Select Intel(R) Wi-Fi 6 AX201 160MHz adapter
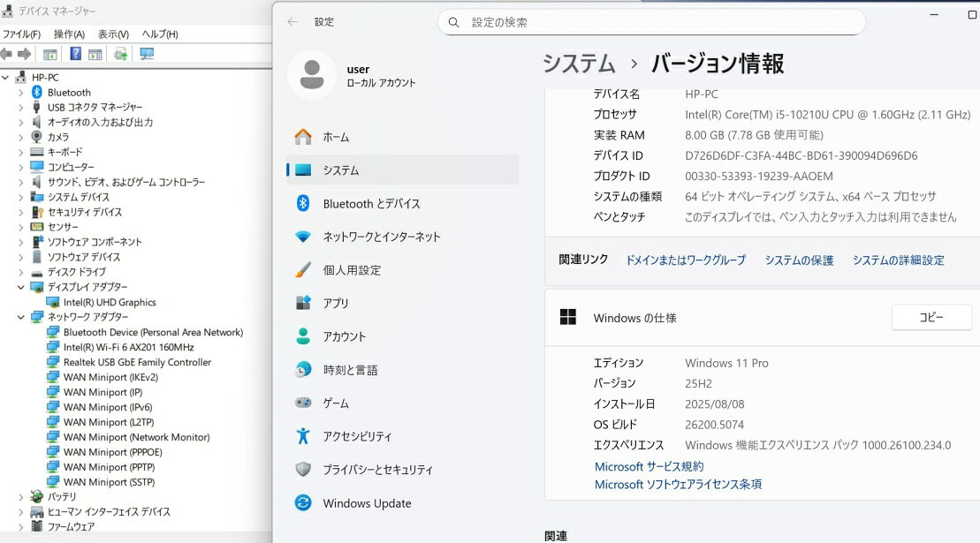 pyautogui.click(x=128, y=347)
